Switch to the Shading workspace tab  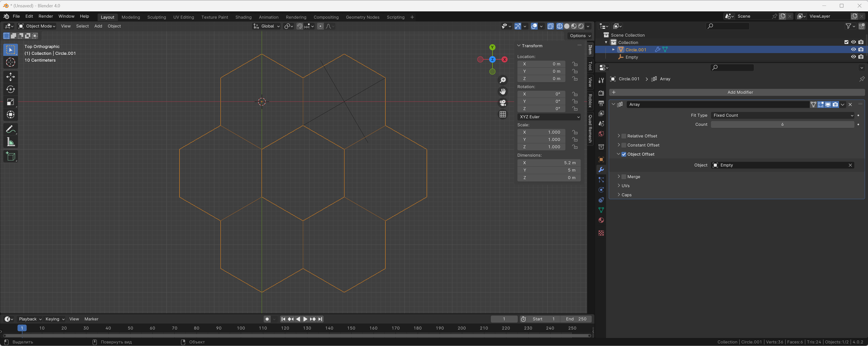tap(243, 17)
